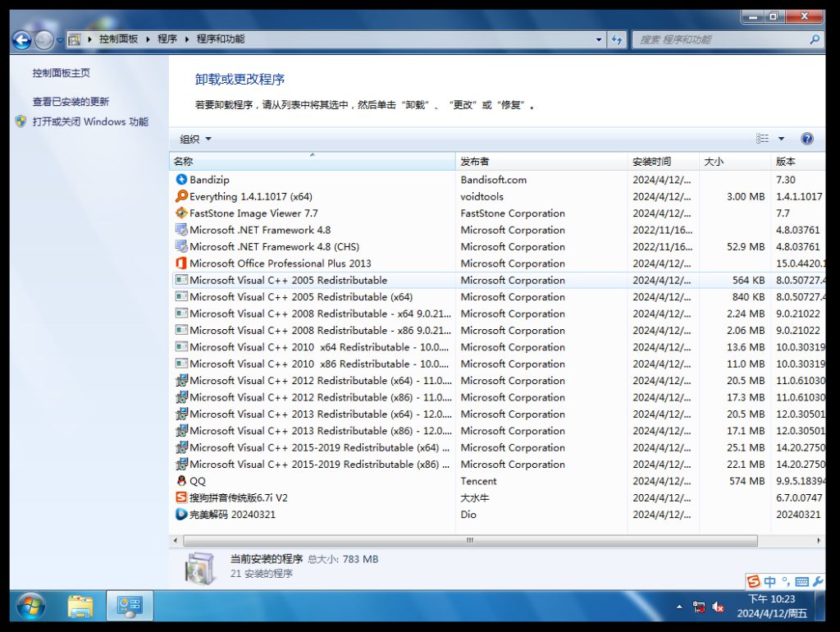This screenshot has height=632, width=840.
Task: Sort list by 名称 column header
Action: click(312, 162)
